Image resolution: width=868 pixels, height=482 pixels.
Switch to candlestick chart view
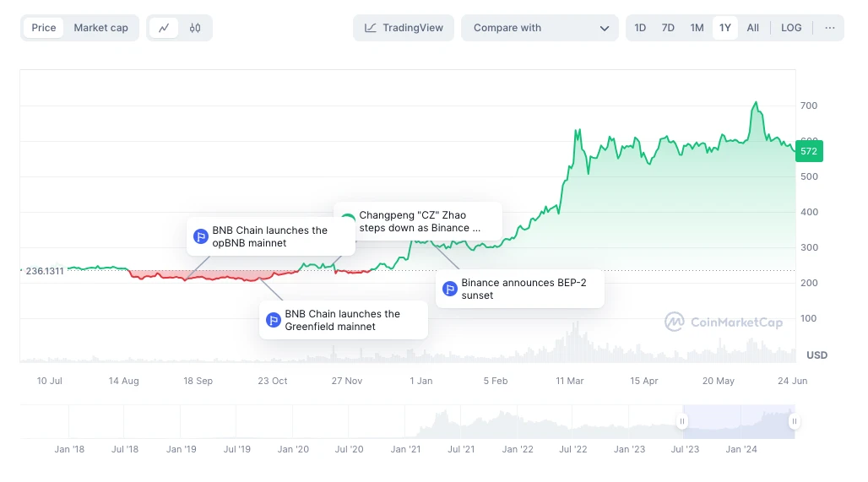pyautogui.click(x=195, y=28)
